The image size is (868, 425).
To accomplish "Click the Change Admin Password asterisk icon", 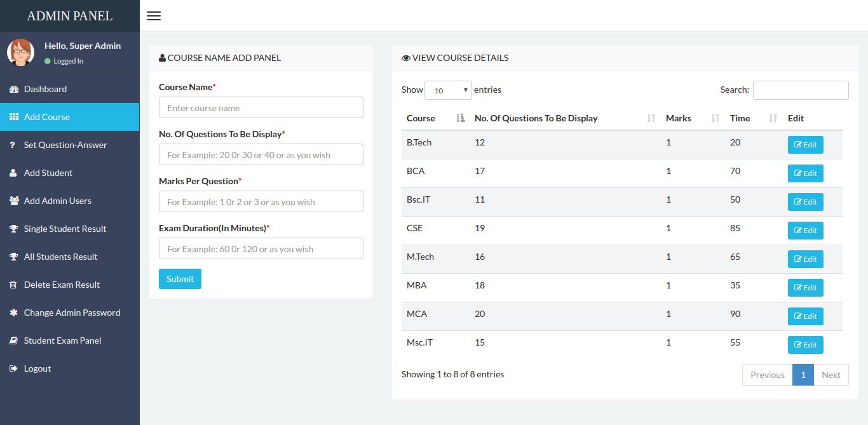I will point(13,313).
